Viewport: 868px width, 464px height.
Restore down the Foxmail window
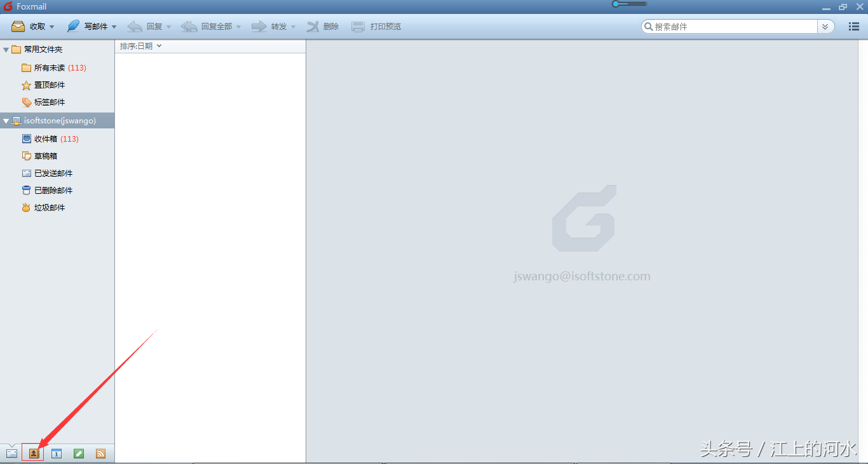(x=843, y=7)
